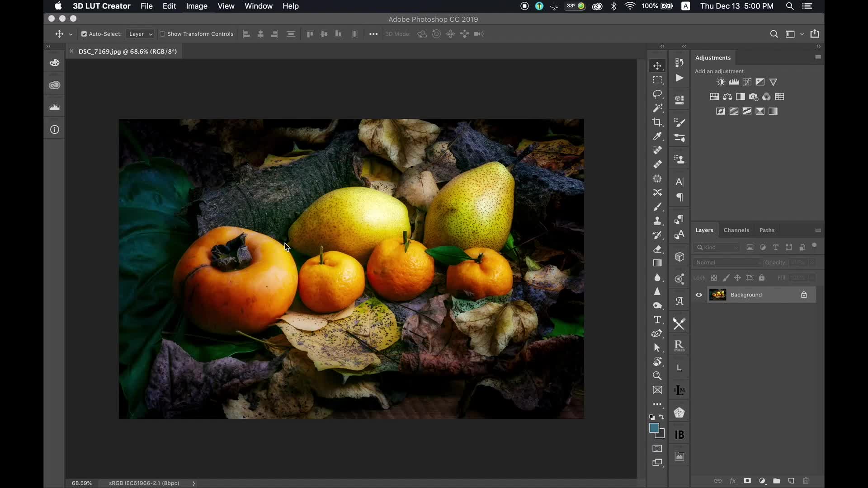The height and width of the screenshot is (488, 868).
Task: Activate the Zoom tool
Action: [658, 375]
